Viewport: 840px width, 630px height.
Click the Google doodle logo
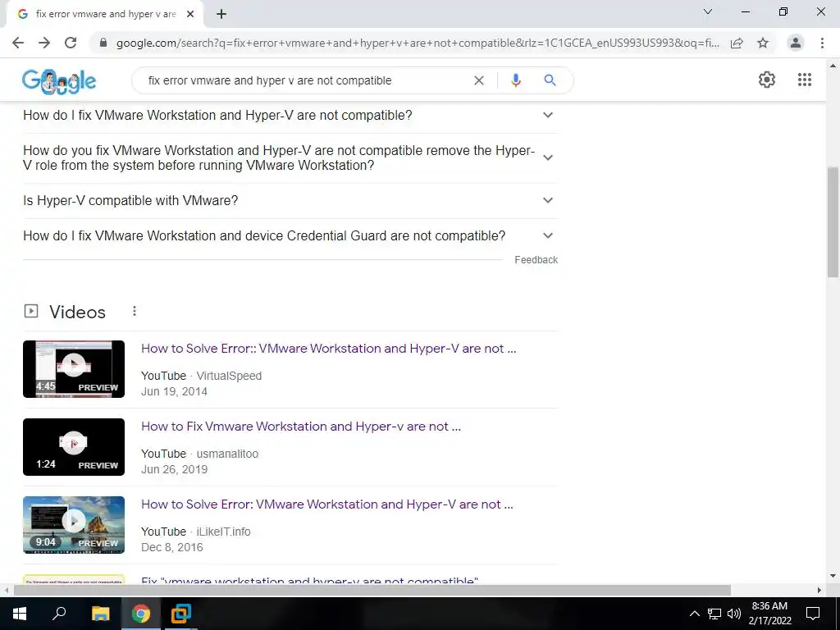59,81
